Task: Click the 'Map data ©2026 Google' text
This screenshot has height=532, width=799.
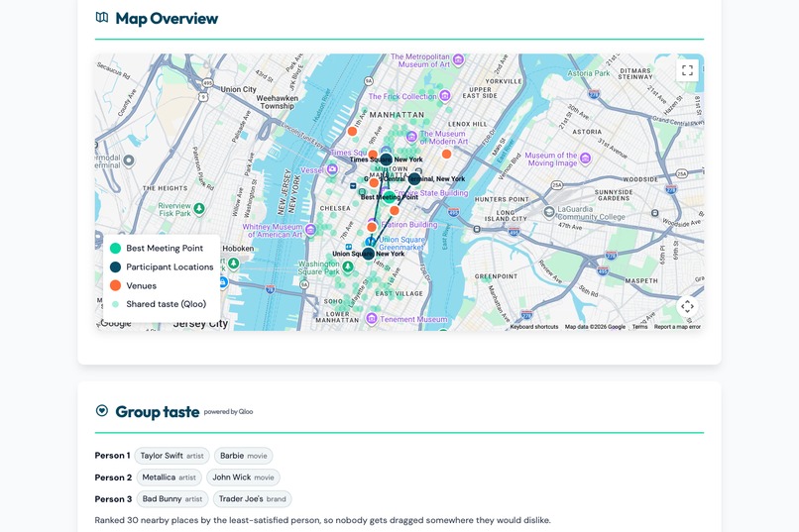Action: click(x=595, y=327)
